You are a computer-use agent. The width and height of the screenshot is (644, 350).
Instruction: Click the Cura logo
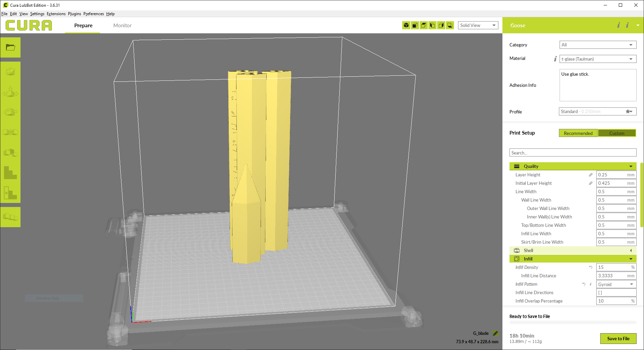pyautogui.click(x=29, y=25)
